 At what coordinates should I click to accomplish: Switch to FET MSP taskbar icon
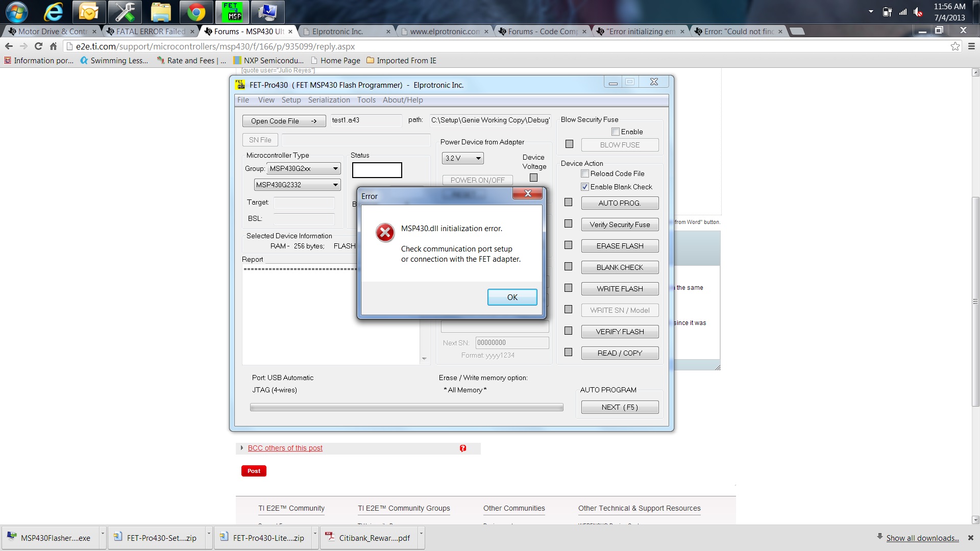pos(232,12)
